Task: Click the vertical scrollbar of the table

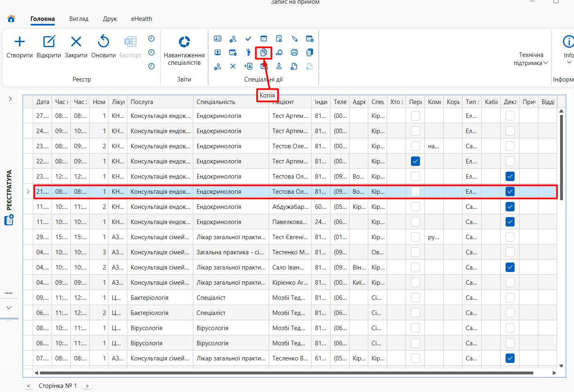Action: pos(561,157)
